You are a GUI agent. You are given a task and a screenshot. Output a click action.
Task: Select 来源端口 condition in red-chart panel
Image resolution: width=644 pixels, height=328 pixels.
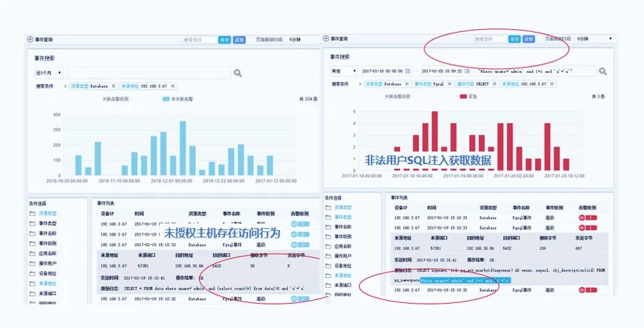(343, 285)
